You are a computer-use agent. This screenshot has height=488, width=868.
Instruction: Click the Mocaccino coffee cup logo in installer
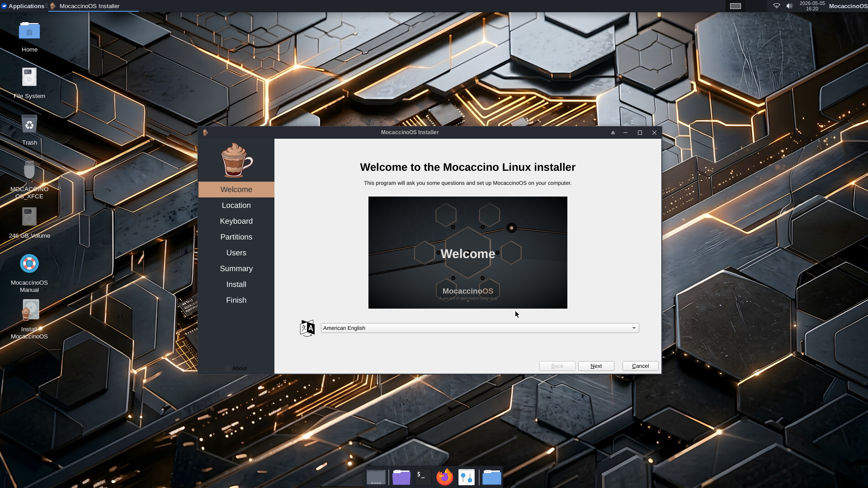[x=236, y=160]
